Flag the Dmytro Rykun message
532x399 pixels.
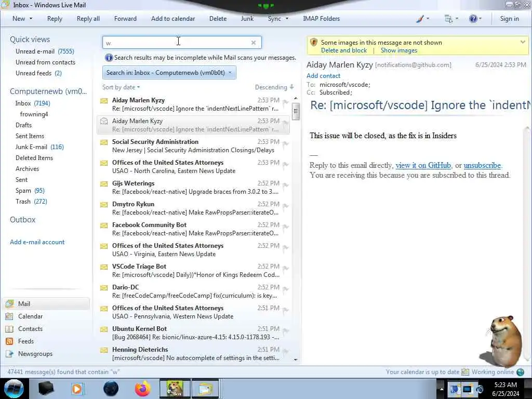286,206
